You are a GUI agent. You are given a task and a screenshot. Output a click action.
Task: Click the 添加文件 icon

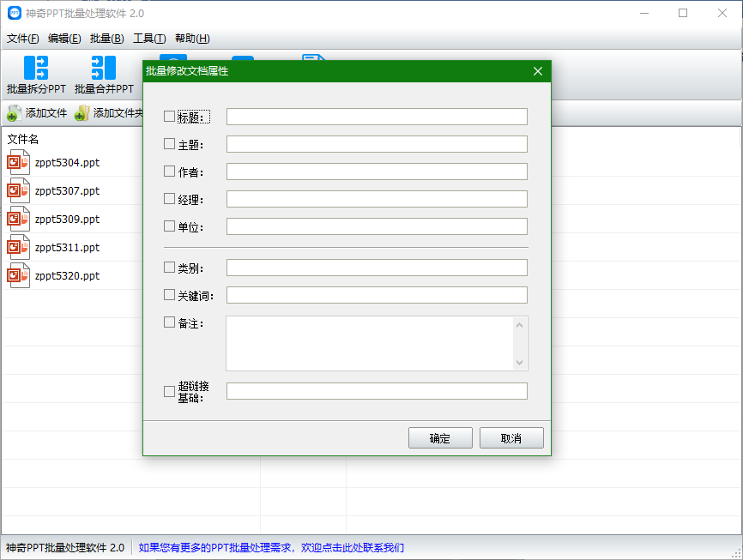[14, 113]
